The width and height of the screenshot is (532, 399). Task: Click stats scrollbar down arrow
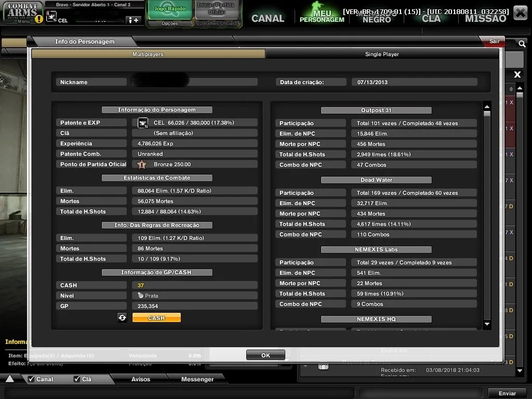[x=487, y=324]
